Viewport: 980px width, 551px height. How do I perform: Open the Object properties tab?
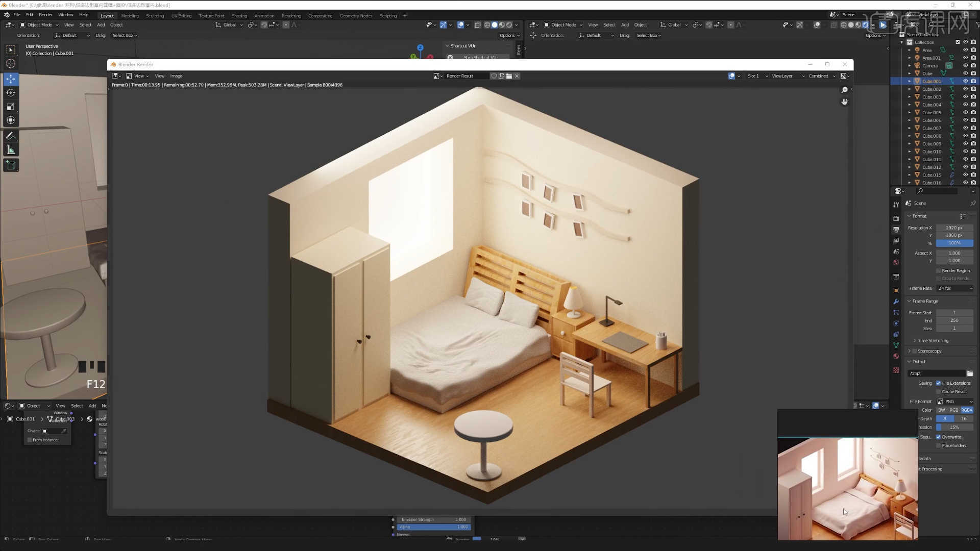point(896,290)
